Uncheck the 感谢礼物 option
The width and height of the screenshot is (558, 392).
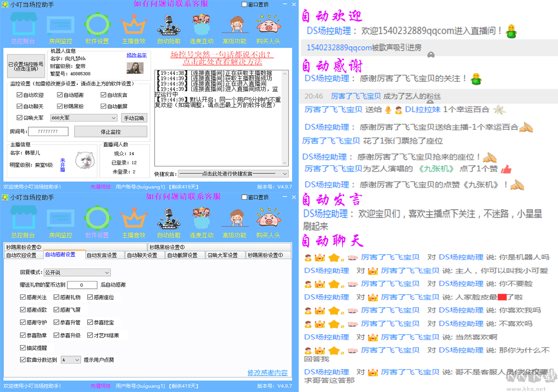click(x=57, y=297)
